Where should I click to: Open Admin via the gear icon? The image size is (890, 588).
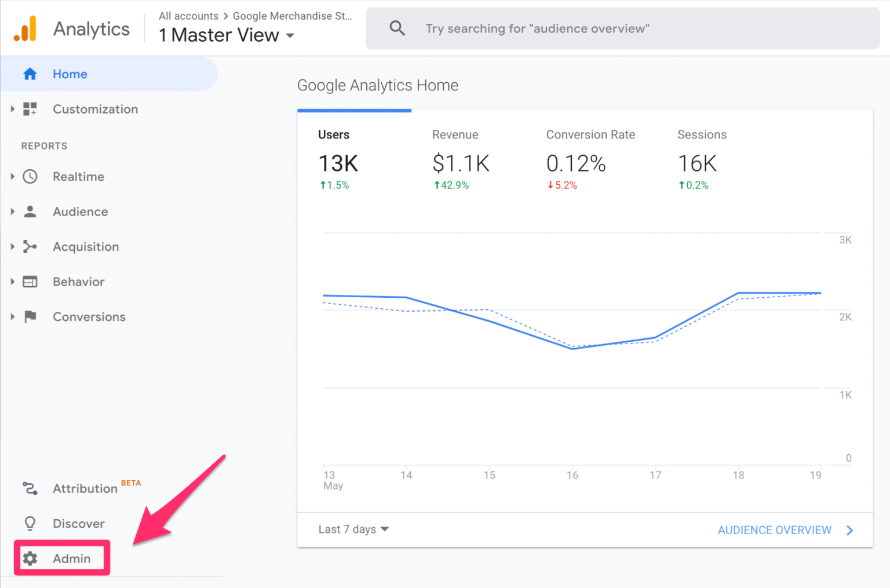pos(30,558)
